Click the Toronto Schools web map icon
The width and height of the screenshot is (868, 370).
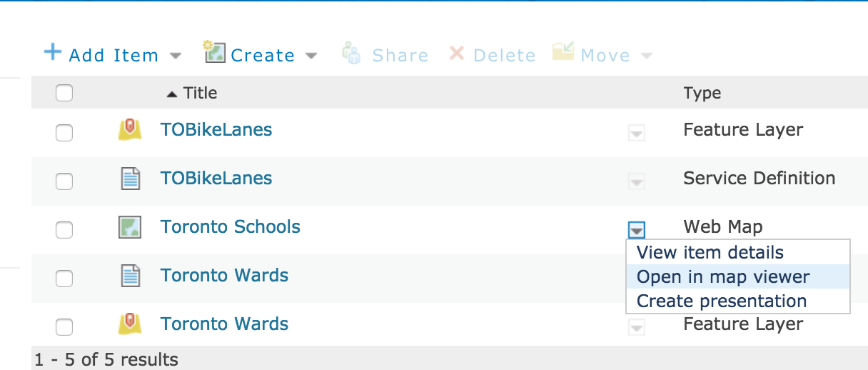[130, 227]
